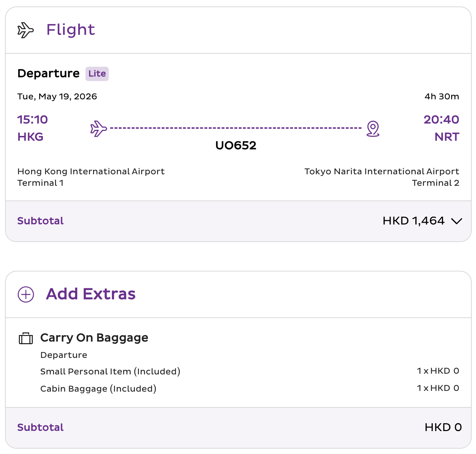The height and width of the screenshot is (454, 476).
Task: Click the plus icon next to Add Extras
Action: pos(25,294)
